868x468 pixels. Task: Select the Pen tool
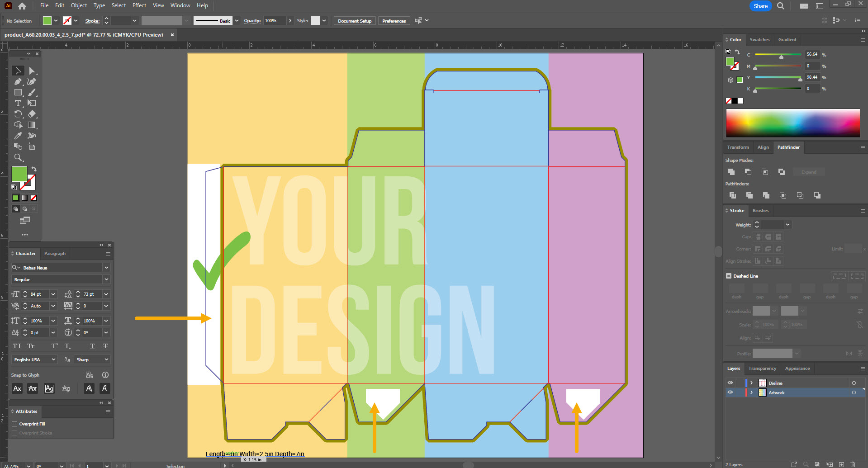[18, 81]
